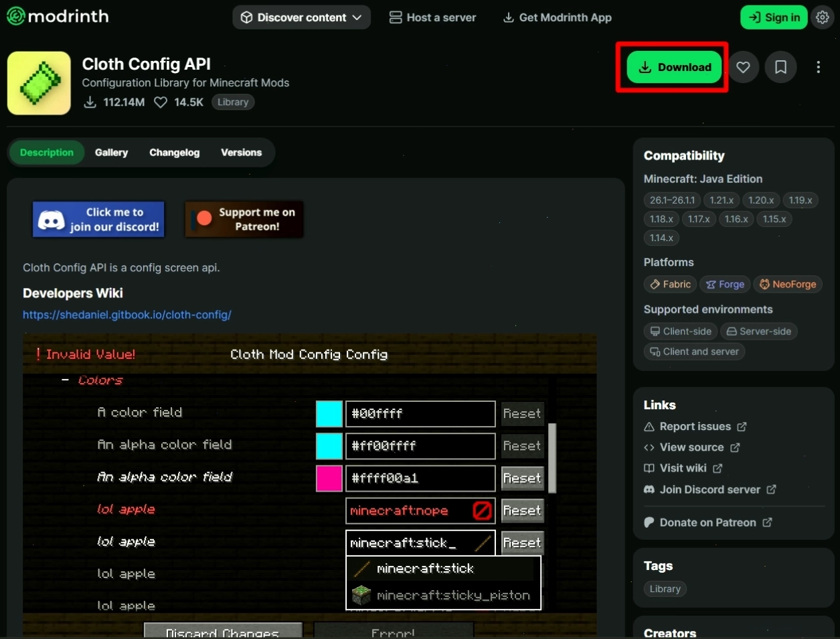Click the Discord join banner
This screenshot has height=639, width=840.
point(98,220)
